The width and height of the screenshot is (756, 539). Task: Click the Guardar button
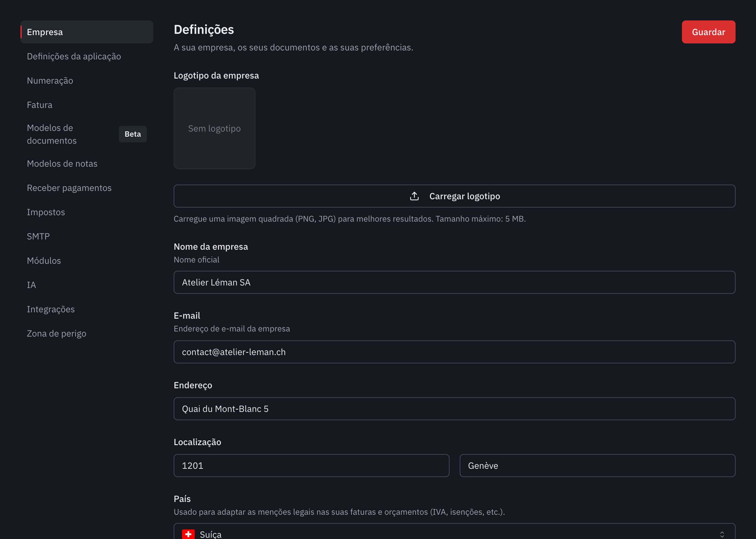click(x=708, y=32)
